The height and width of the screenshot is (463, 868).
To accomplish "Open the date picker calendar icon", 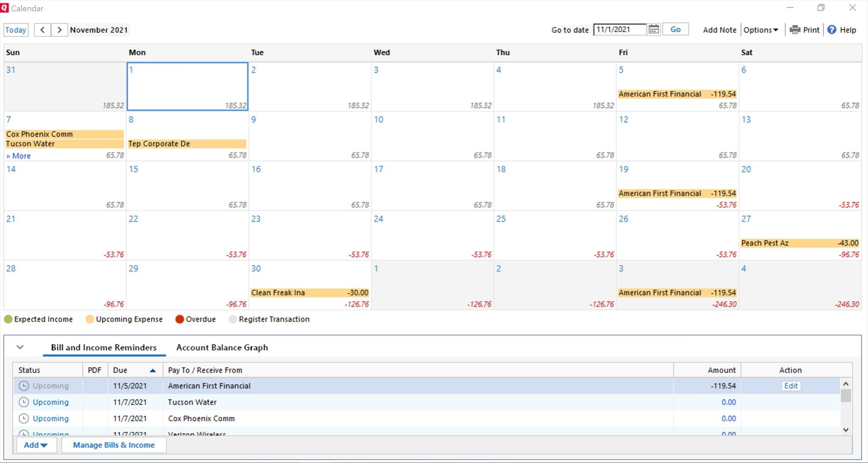I will pos(654,30).
